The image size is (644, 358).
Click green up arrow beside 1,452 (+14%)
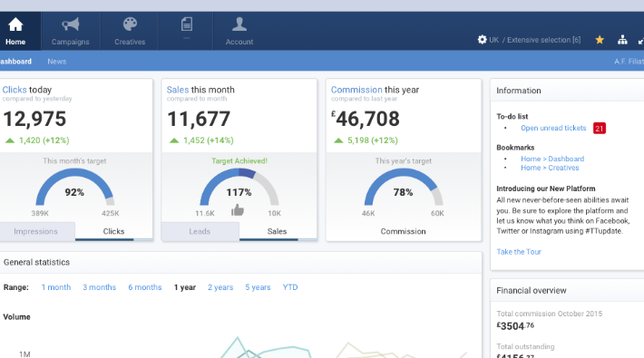click(174, 140)
